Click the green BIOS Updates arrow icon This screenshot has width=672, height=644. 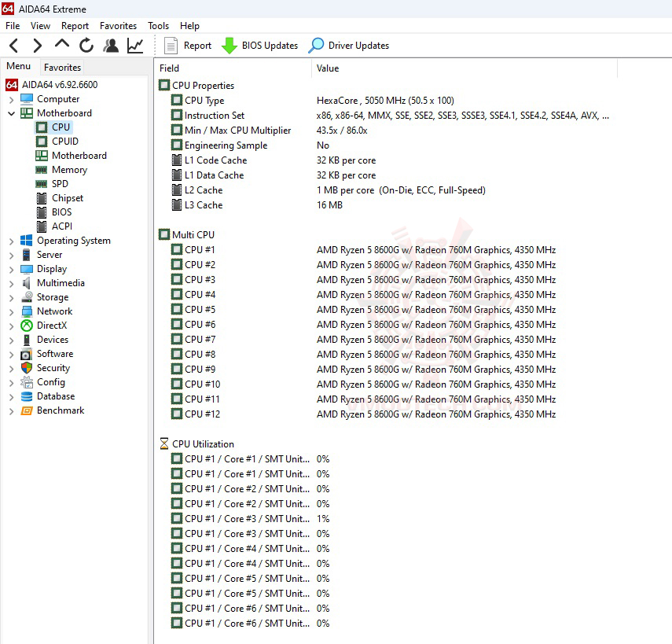[230, 46]
